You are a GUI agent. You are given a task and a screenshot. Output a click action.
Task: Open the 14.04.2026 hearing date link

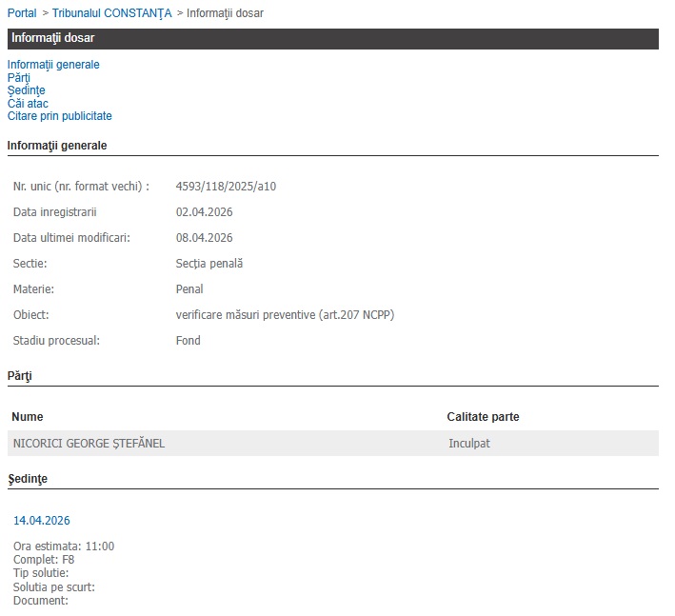41,521
